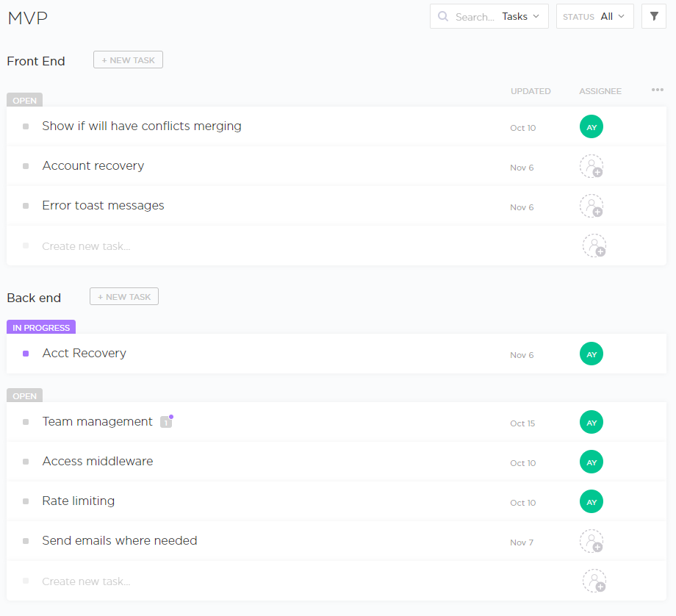This screenshot has height=616, width=676.
Task: Open AY assignee avatar for Show if will have conflicts merging
Action: 591,127
